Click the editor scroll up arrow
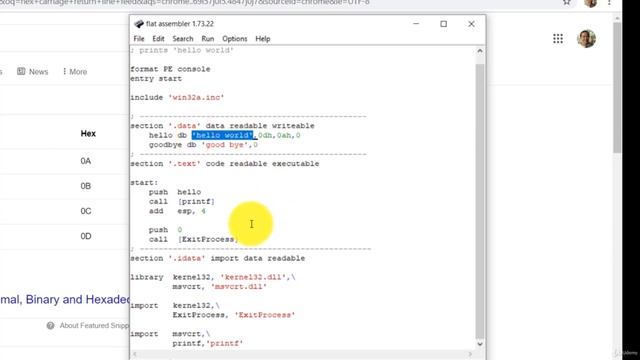 480,51
